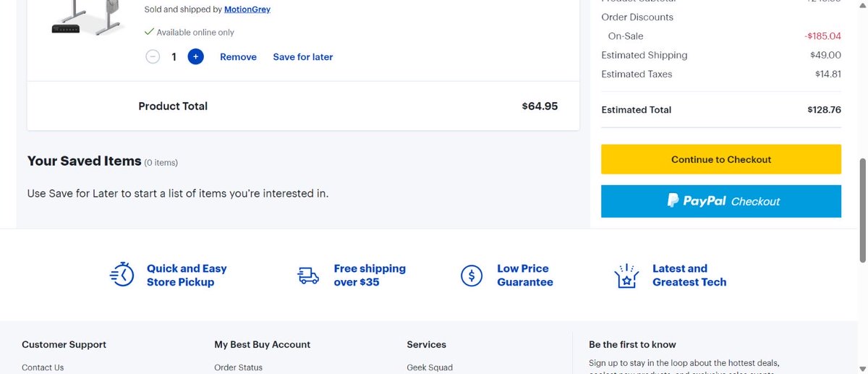Viewport: 868px width, 374px height.
Task: Open Contact Us in Customer Support
Action: point(43,367)
